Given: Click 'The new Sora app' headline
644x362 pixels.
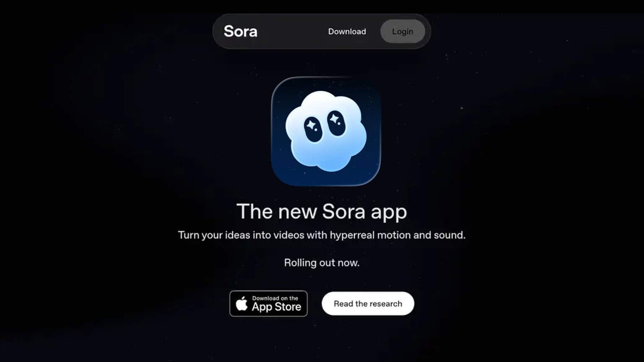Looking at the screenshot, I should pyautogui.click(x=322, y=212).
